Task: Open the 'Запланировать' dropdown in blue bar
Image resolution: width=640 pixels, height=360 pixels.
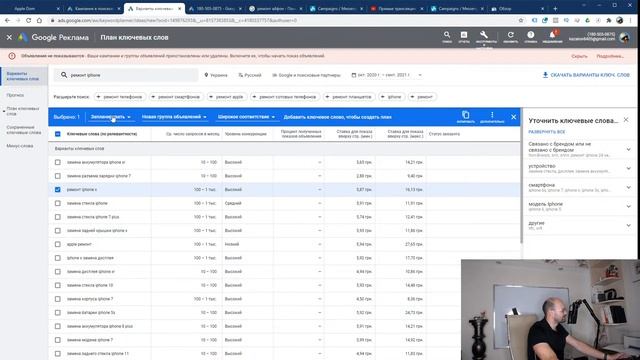Action: point(110,117)
